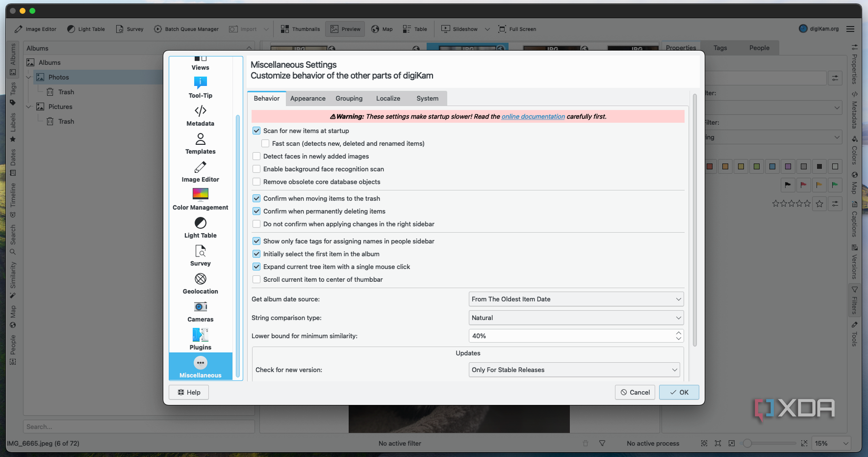Image resolution: width=868 pixels, height=457 pixels.
Task: Open the Metadata settings page
Action: (x=200, y=115)
